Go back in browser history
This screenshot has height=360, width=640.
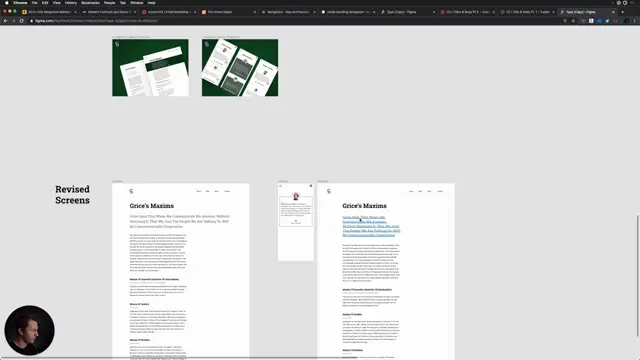5,21
